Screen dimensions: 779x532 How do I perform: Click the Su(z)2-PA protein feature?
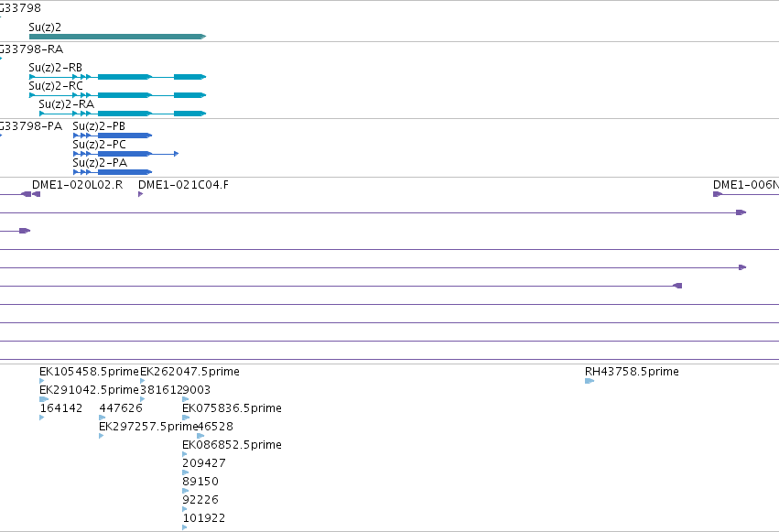click(113, 172)
